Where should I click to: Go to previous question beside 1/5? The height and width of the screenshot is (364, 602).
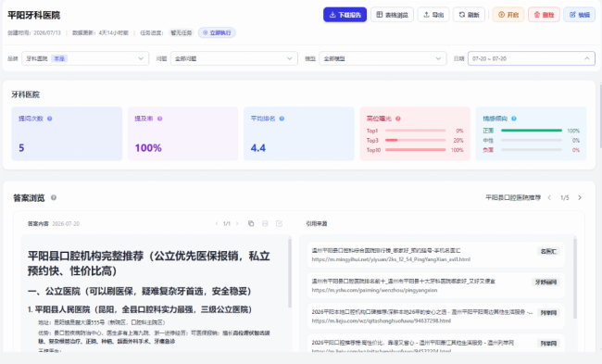549,197
